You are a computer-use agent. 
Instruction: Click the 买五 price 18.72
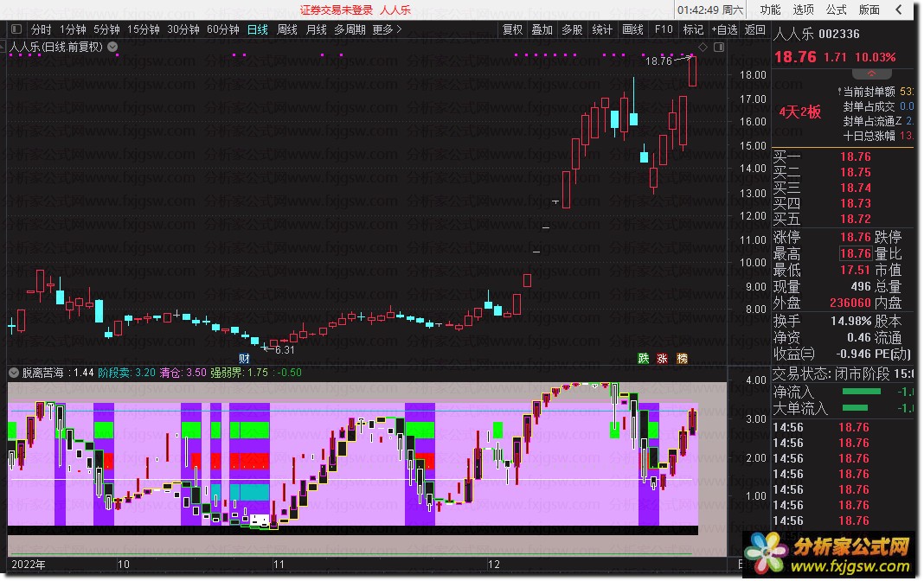pyautogui.click(x=855, y=219)
